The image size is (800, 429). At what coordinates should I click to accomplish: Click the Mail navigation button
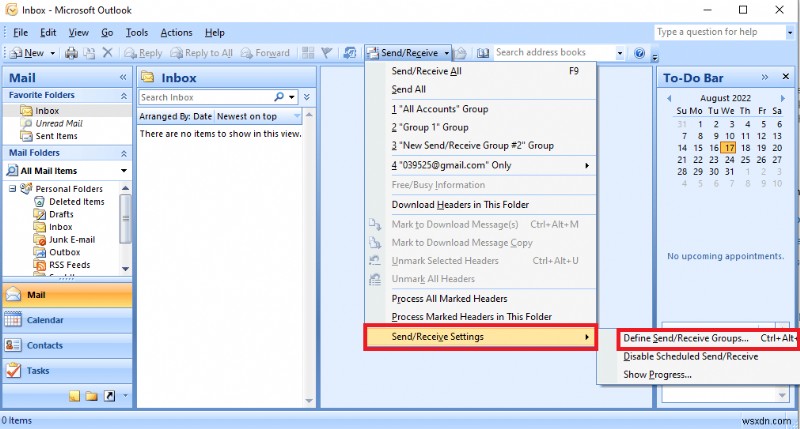(x=67, y=295)
